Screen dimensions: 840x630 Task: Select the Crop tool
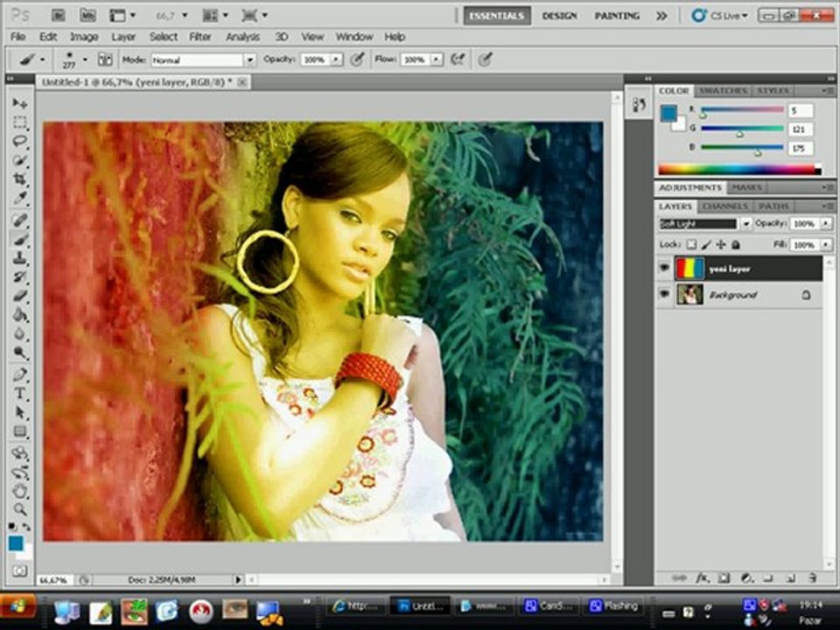pyautogui.click(x=20, y=178)
